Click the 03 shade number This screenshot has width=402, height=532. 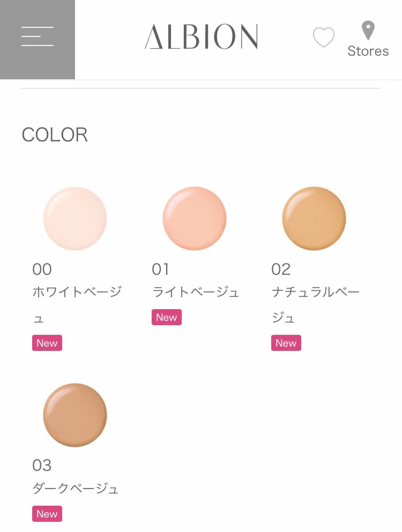pos(42,465)
